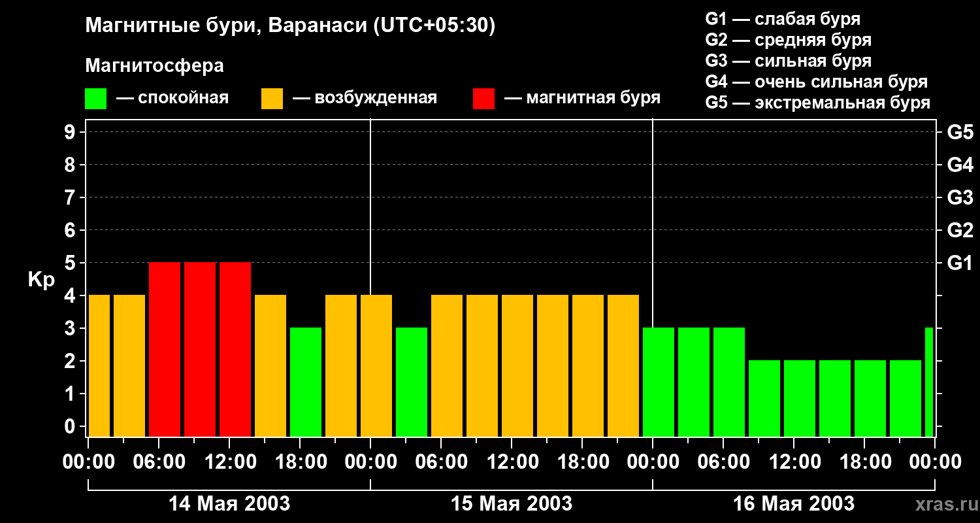
Task: Click the only green bar on 14 May
Action: pos(306,382)
